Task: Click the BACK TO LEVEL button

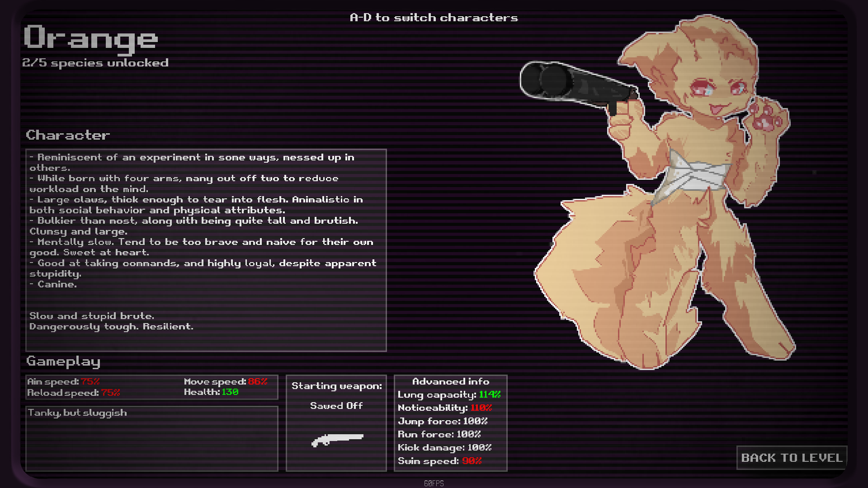Action: pos(792,458)
